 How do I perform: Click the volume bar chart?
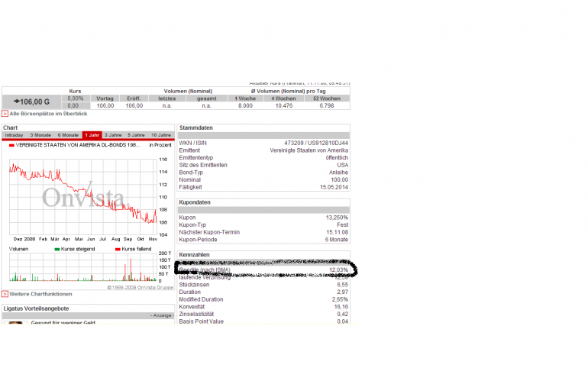click(x=83, y=267)
